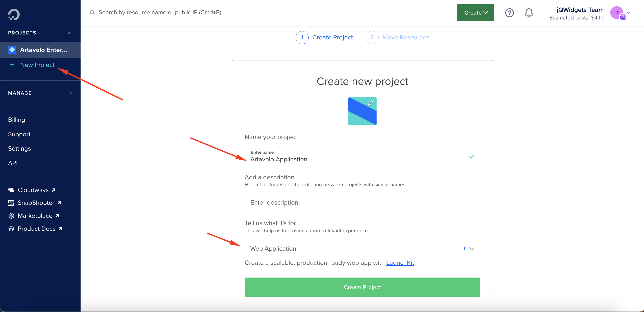
Task: Click the resource search field
Action: 160,13
